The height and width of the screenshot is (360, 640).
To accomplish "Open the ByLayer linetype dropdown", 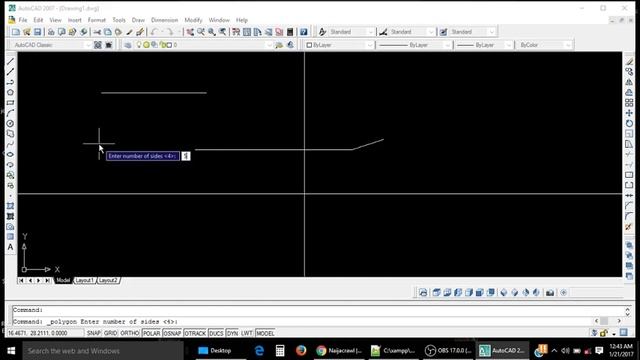I will point(447,45).
